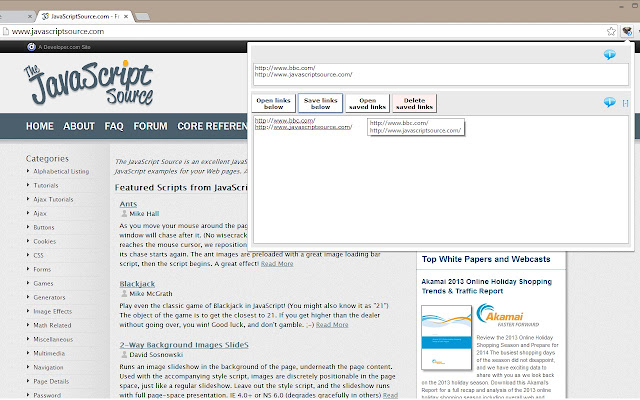Click Open links below button
Screen dimensions: 640x400
(273, 103)
